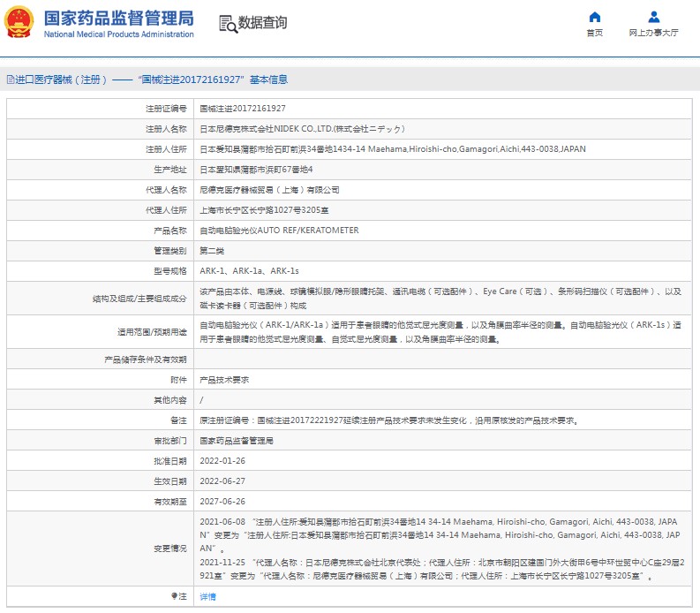Click effective date 2022-06-27
700x613 pixels.
click(x=222, y=481)
